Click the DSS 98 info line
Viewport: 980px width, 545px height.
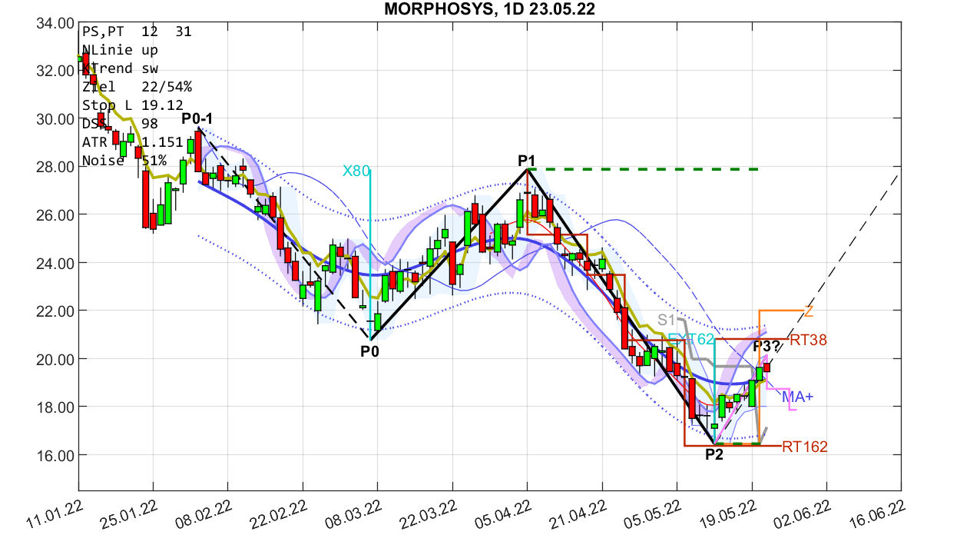pyautogui.click(x=120, y=124)
